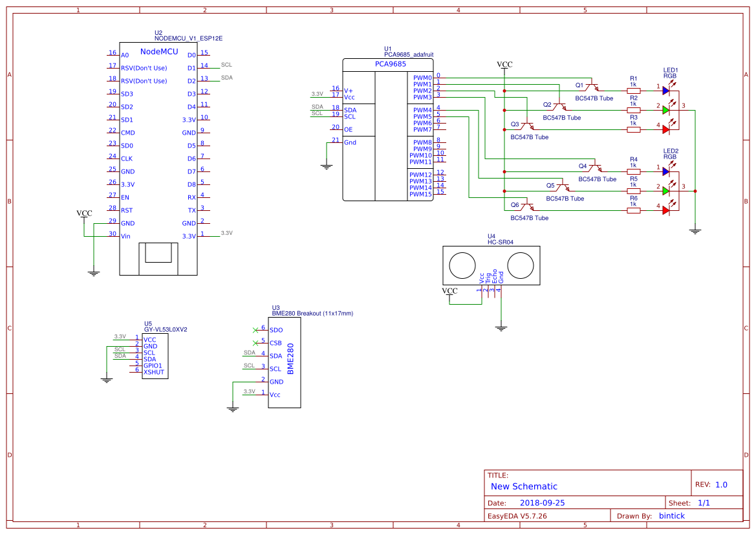Select the VCC power symbol near NodeMCU Vin

(x=84, y=214)
